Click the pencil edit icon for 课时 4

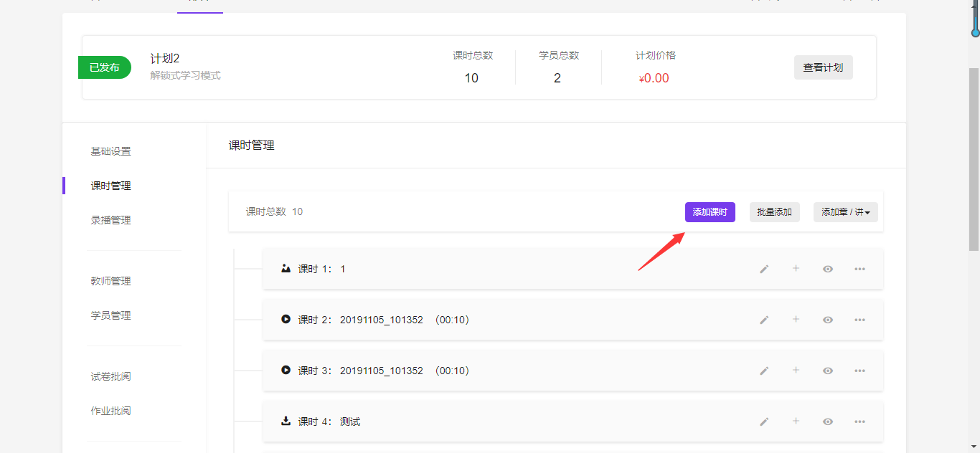764,421
